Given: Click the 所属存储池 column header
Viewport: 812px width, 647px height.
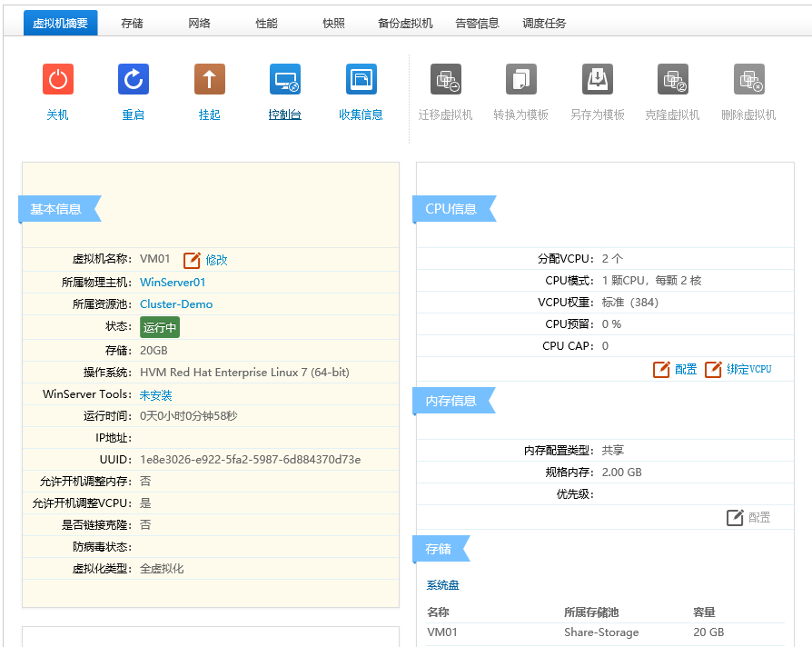Looking at the screenshot, I should [591, 612].
